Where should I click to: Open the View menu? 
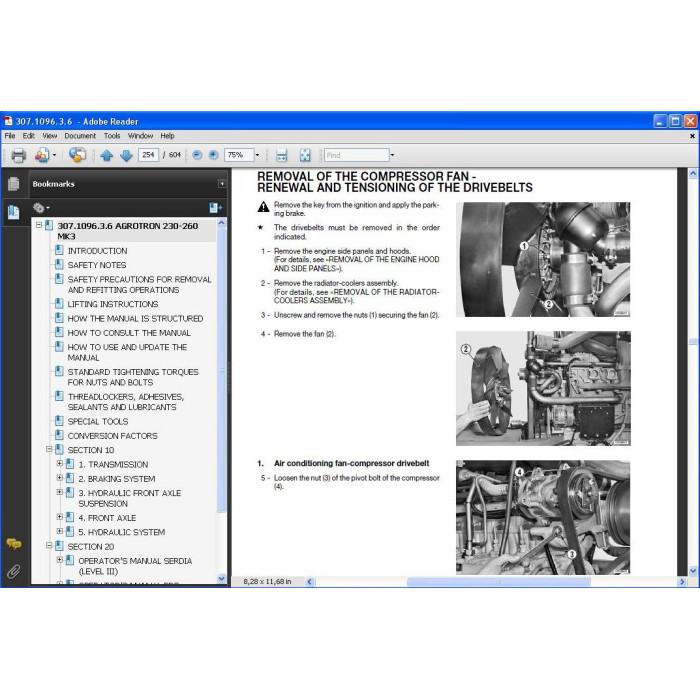pyautogui.click(x=50, y=136)
